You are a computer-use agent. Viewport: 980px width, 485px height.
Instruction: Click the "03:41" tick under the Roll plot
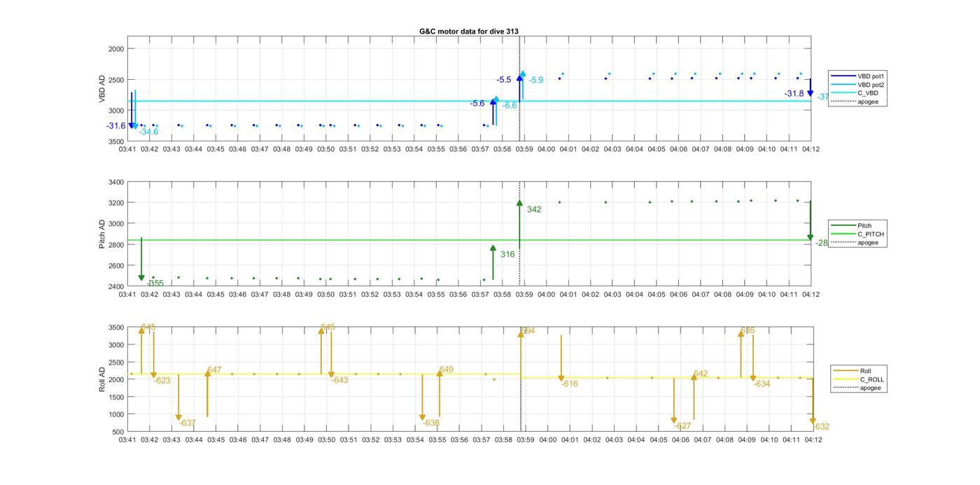tap(127, 440)
